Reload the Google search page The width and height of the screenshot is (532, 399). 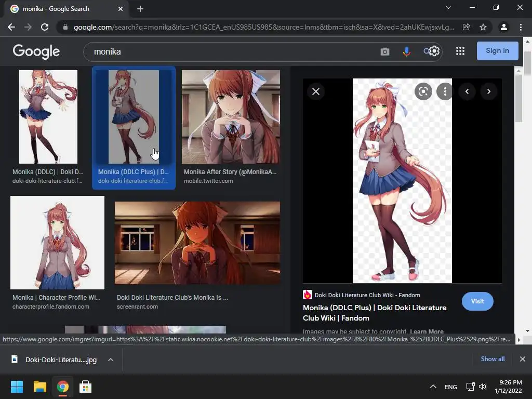click(x=45, y=27)
